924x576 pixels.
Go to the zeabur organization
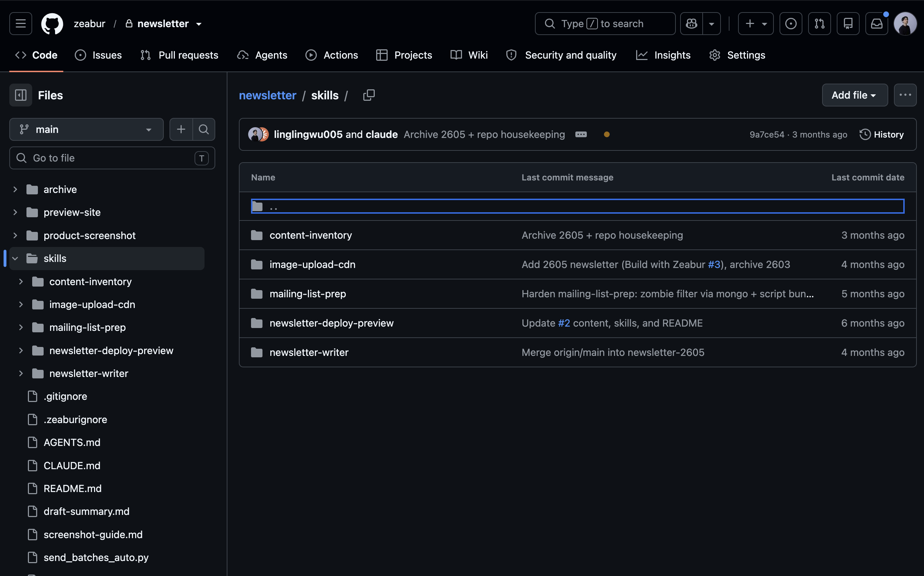90,24
